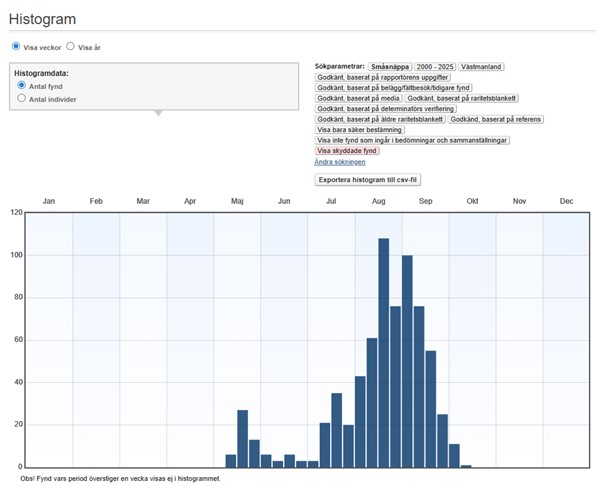The image size is (602, 489).
Task: Click "Godkänd, baserat på referens" tag
Action: point(496,119)
